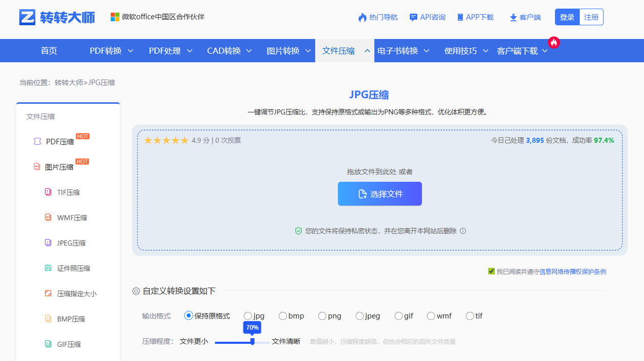Open the PDF转换 nav menu

point(106,51)
